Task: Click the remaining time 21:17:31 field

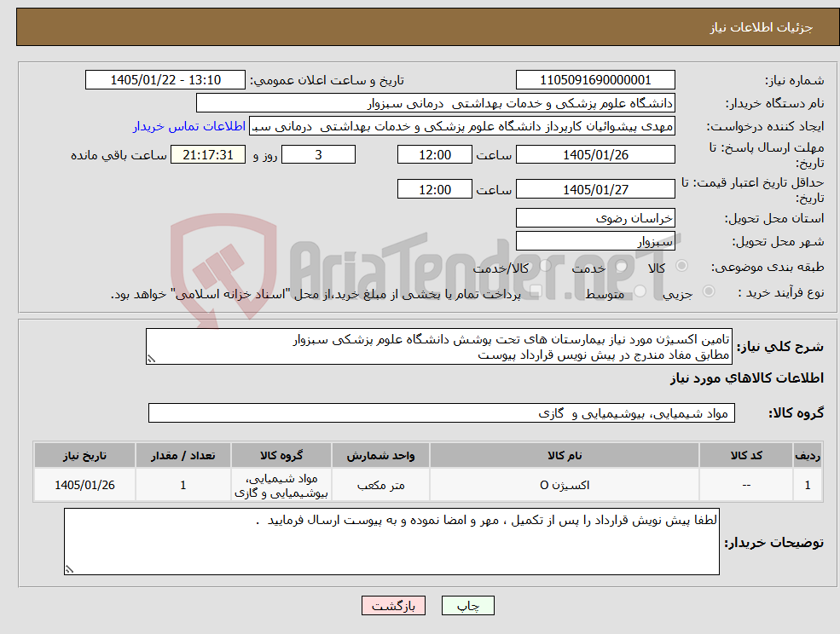Action: pos(208,155)
